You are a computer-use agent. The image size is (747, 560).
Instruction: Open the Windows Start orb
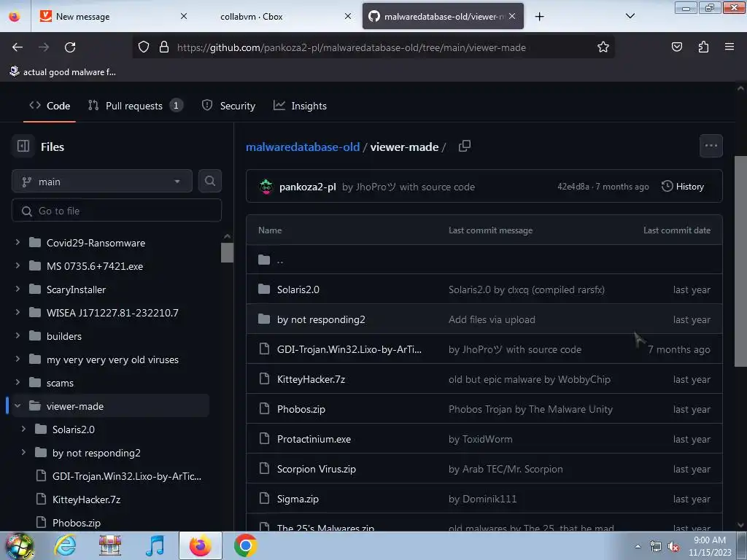[x=20, y=545]
